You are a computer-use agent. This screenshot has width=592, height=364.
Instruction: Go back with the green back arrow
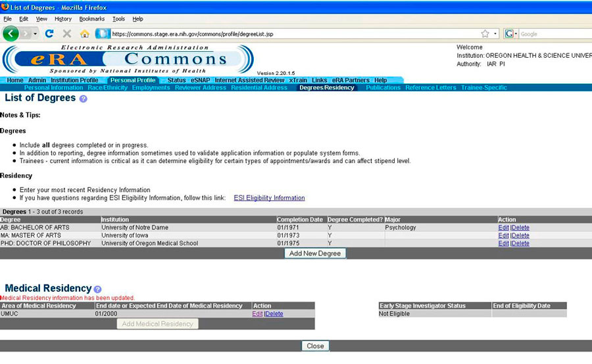(11, 34)
